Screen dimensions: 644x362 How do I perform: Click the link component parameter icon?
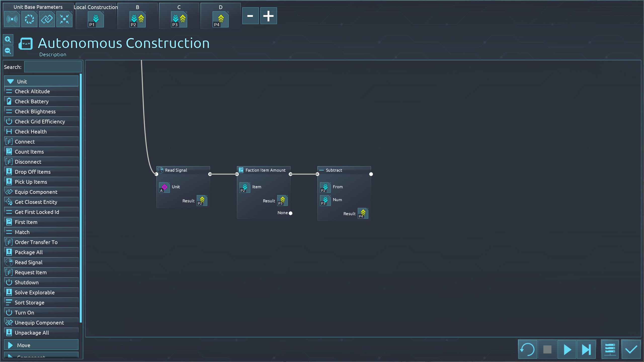click(47, 19)
